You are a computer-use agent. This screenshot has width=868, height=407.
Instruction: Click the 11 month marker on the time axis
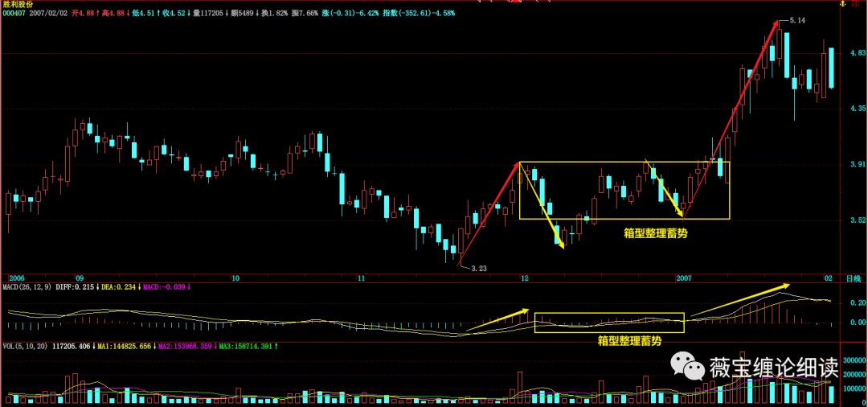[x=361, y=278]
